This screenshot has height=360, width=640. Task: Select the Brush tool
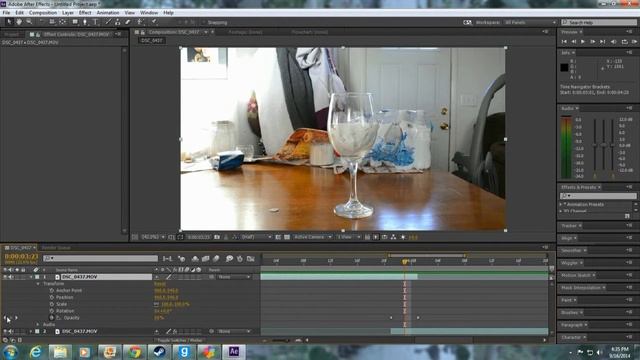pyautogui.click(x=108, y=22)
